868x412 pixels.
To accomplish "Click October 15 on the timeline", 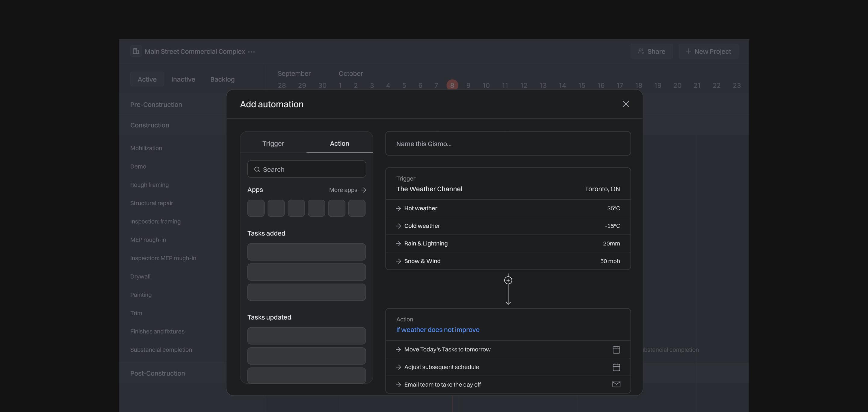I will [x=582, y=86].
